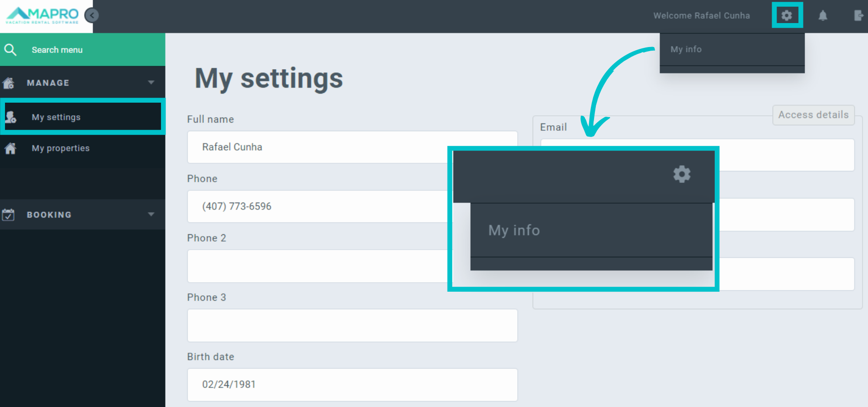Screen dimensions: 868x407
Task: Collapse the sidebar with the arrow button
Action: (x=92, y=15)
